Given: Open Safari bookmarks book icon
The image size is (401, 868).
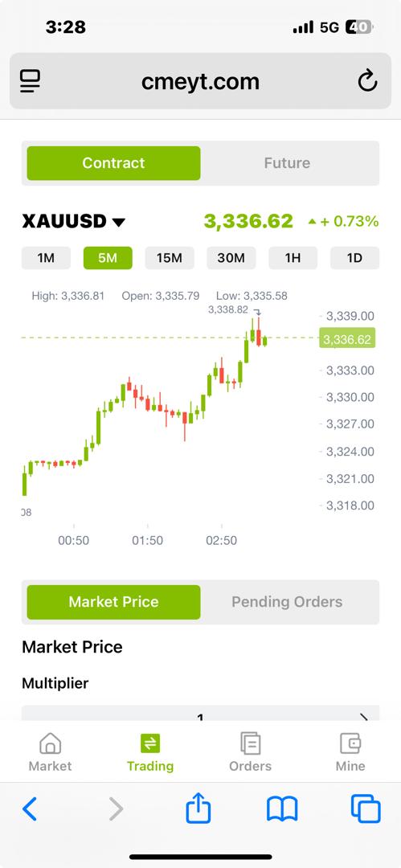Looking at the screenshot, I should (283, 809).
